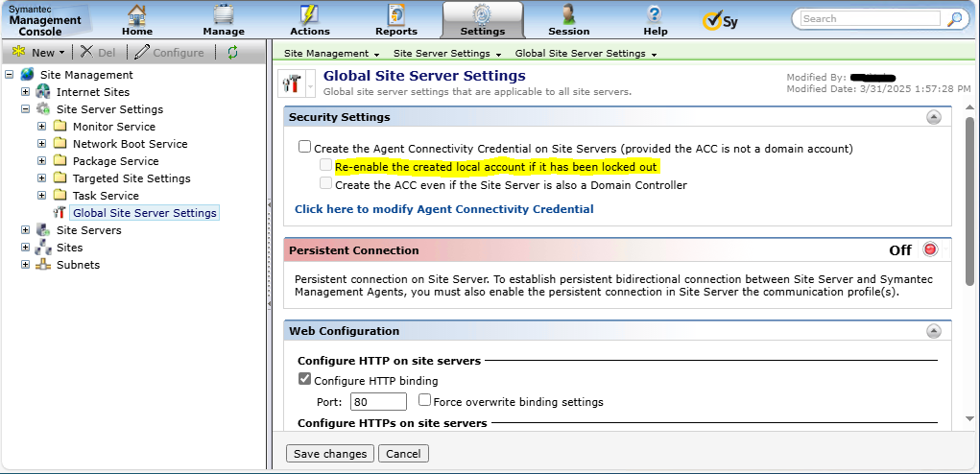Expand the Monitor Service folder

[x=41, y=126]
